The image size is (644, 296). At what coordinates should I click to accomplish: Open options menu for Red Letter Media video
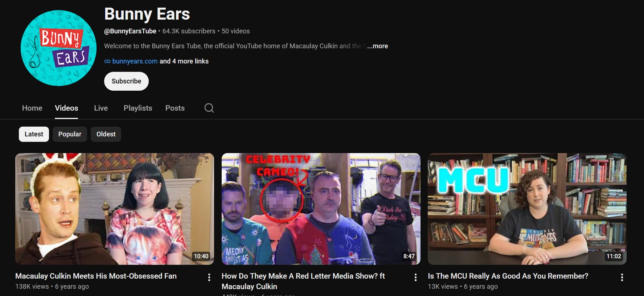click(415, 277)
